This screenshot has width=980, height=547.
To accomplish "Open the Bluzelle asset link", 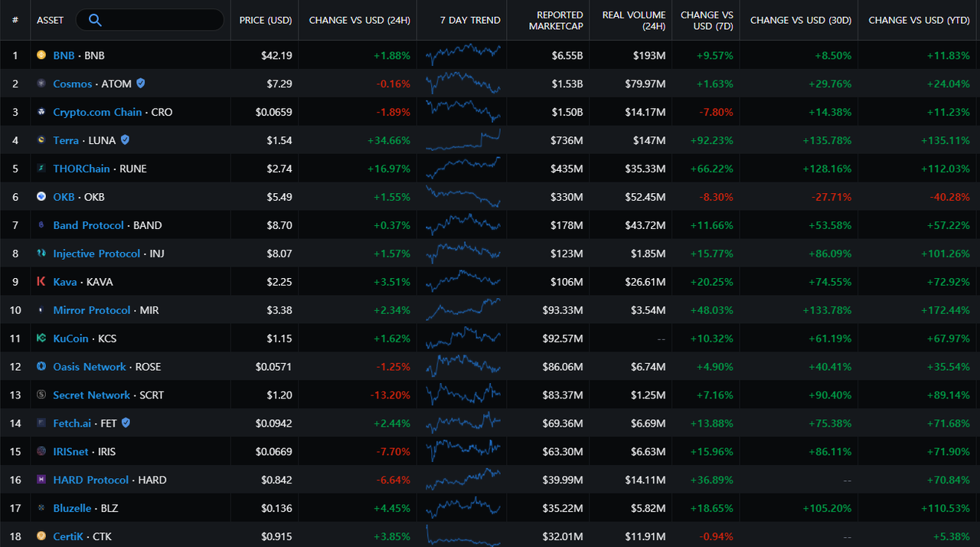I will pyautogui.click(x=72, y=508).
